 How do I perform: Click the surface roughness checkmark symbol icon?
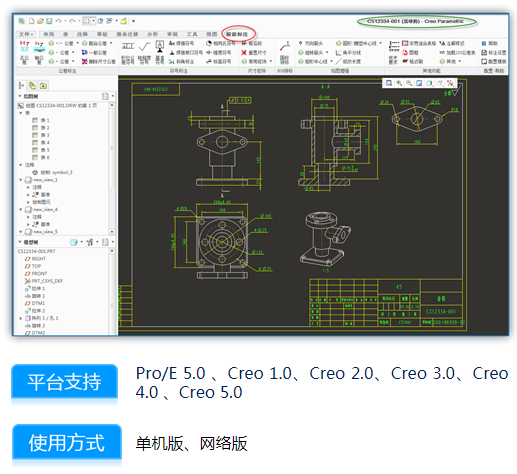[144, 47]
